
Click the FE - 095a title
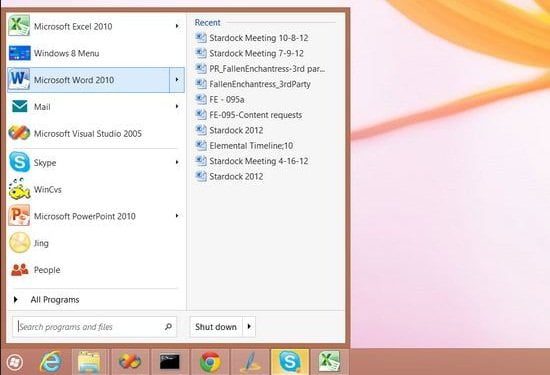[x=227, y=99]
